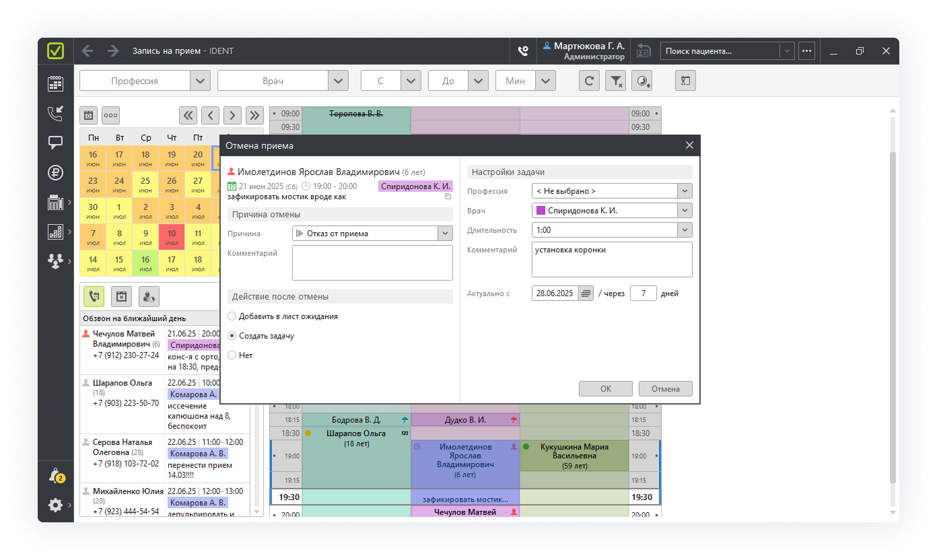Jump forward with double right chevron
This screenshot has height=560, width=937.
coord(254,115)
